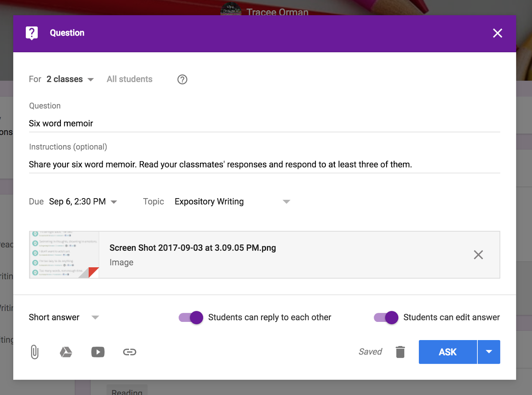
Task: Expand the ASK button's options arrow
Action: (x=489, y=352)
